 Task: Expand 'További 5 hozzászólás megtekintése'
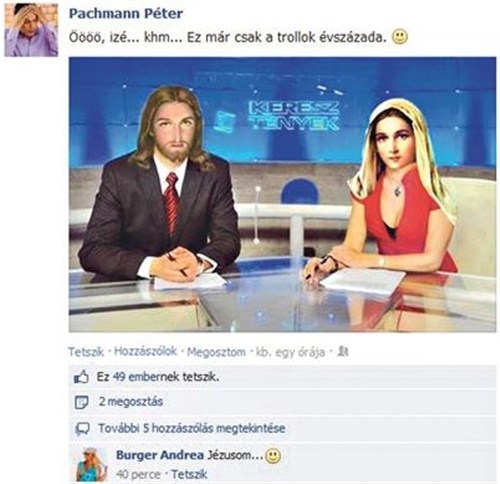(192, 428)
